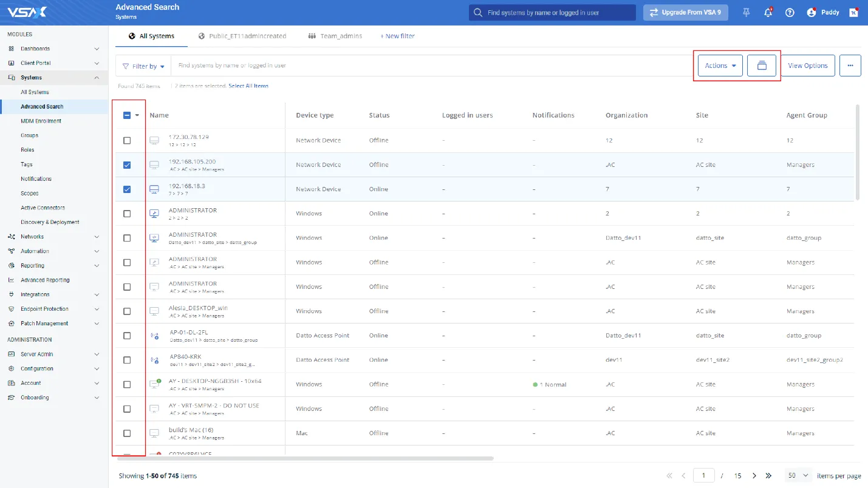Click the stacked layers icon beside Actions
The image size is (868, 488).
pos(762,66)
